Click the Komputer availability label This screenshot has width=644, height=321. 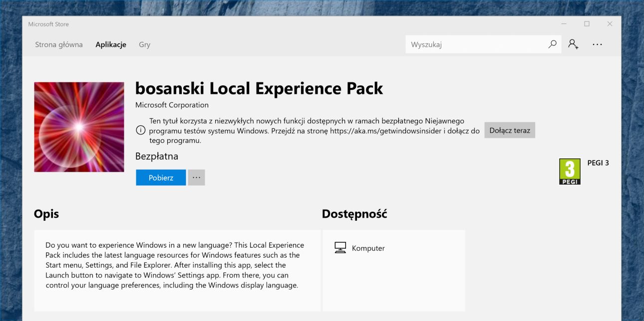click(x=368, y=248)
